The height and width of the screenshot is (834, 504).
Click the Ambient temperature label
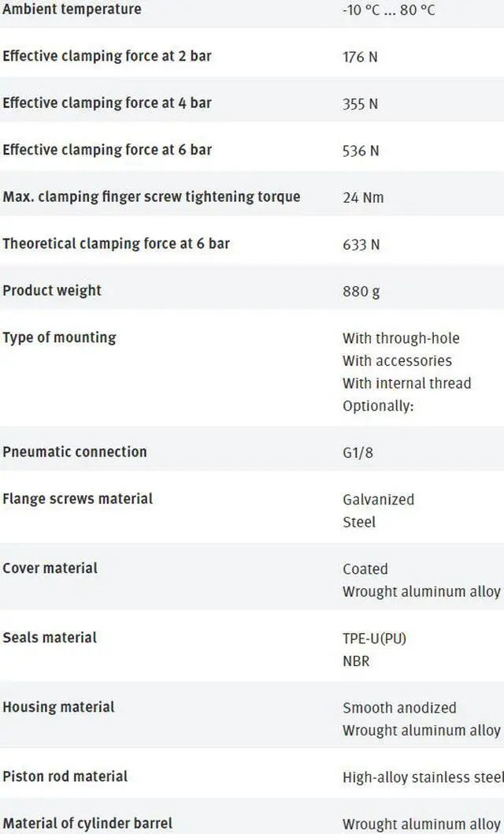pyautogui.click(x=72, y=9)
